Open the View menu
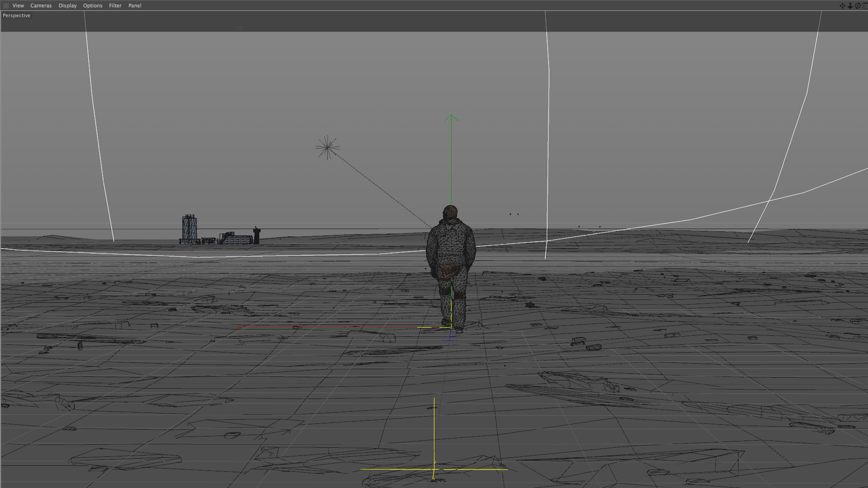The width and height of the screenshot is (868, 488). (18, 6)
